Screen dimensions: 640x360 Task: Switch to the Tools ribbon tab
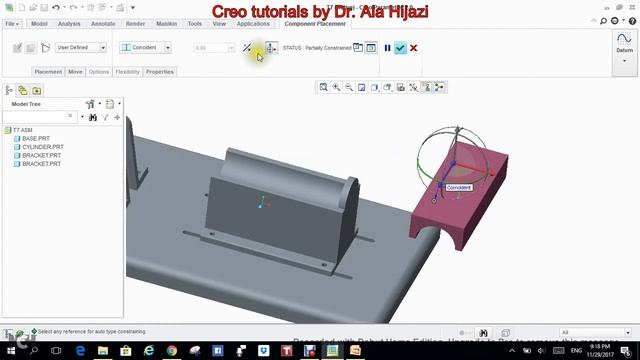click(x=195, y=24)
